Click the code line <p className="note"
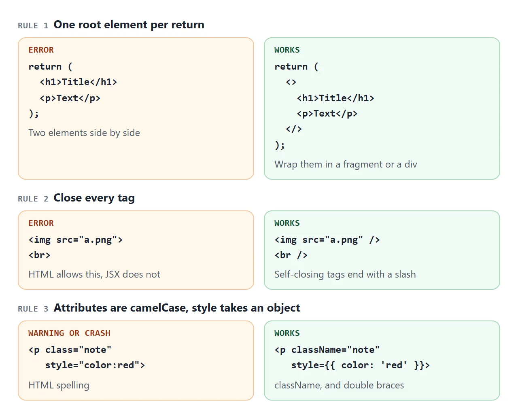This screenshot has height=420, width=518. 327,350
